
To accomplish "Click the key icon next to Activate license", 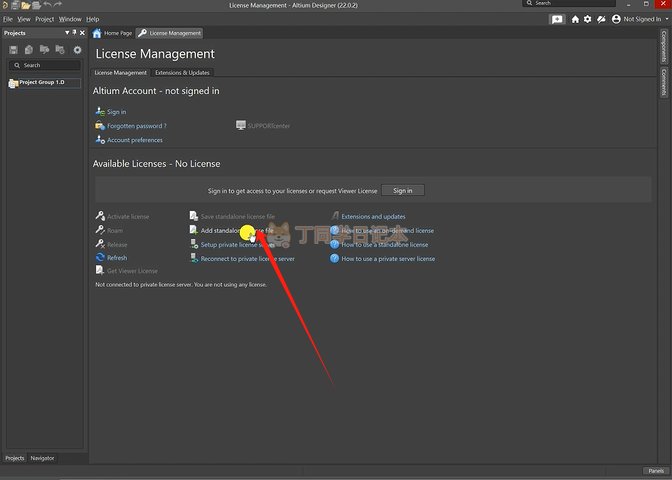I will point(100,216).
